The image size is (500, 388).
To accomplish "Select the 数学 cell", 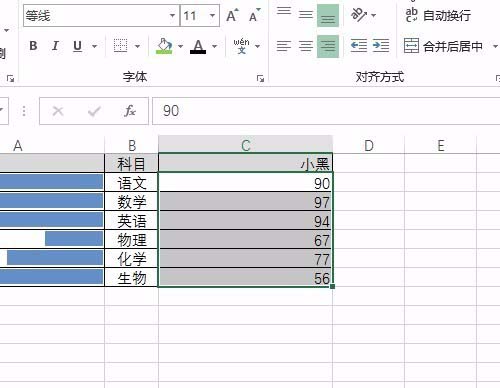I will (x=132, y=202).
